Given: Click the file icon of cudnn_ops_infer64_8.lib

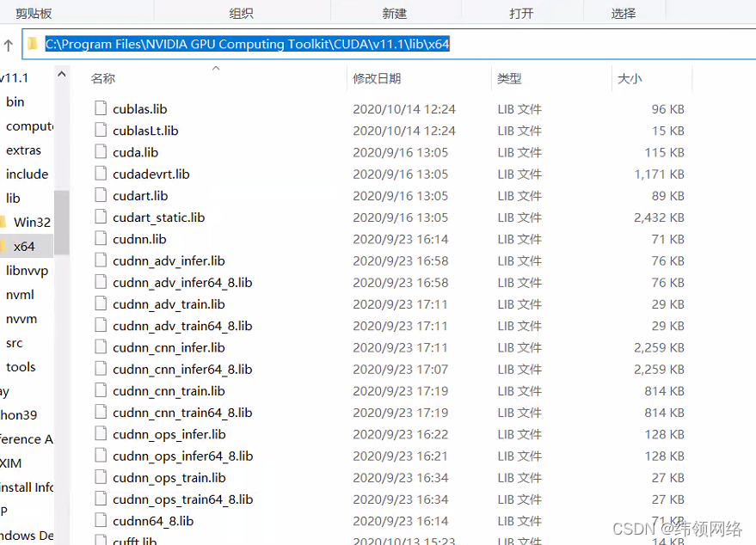Looking at the screenshot, I should (x=101, y=456).
